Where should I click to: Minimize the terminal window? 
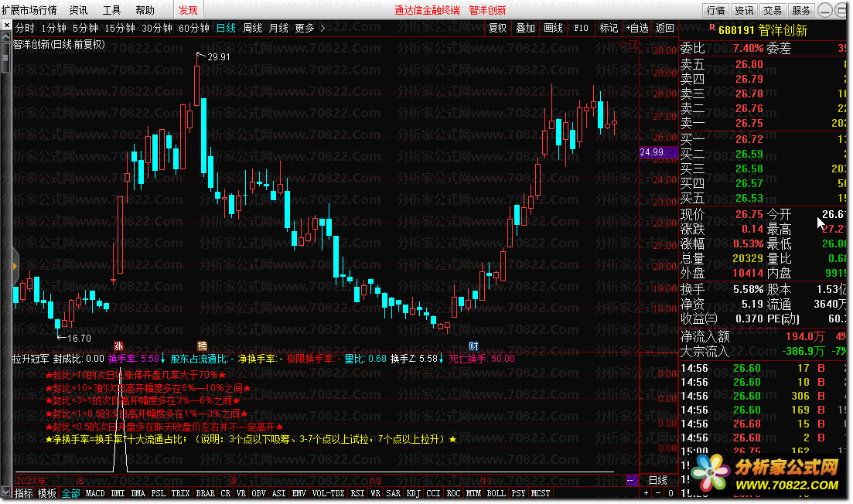[x=825, y=10]
